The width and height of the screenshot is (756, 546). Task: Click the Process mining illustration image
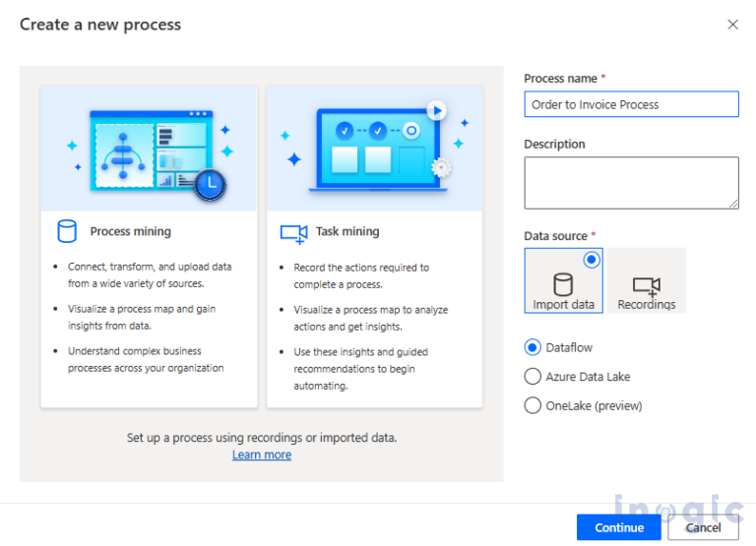(x=149, y=148)
